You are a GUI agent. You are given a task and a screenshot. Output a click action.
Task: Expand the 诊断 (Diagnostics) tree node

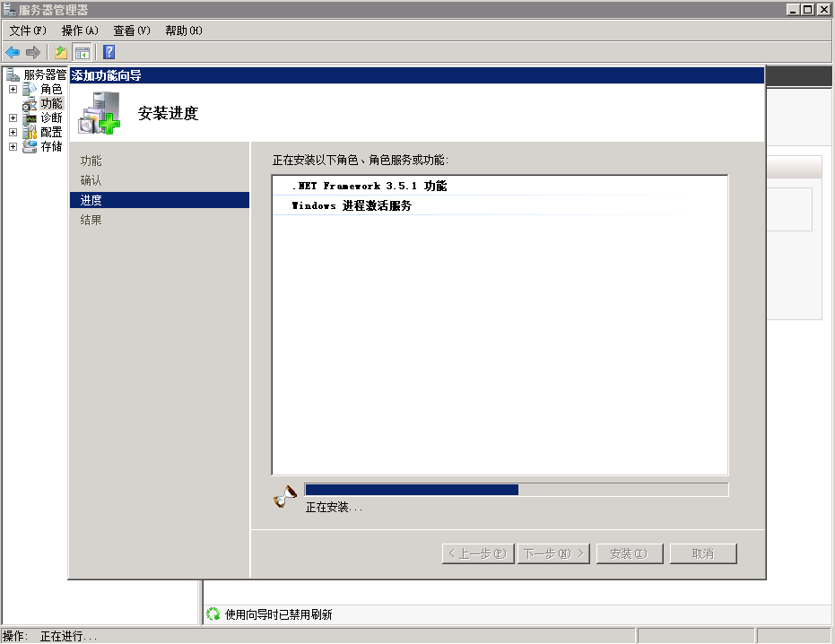13,118
